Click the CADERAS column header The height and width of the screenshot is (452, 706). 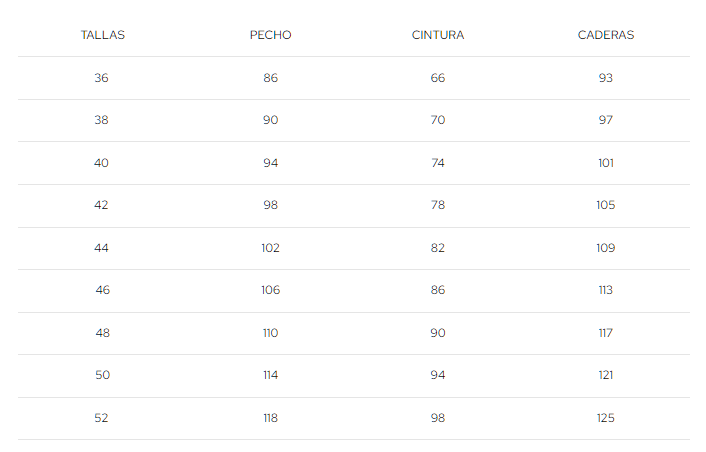pyautogui.click(x=605, y=35)
